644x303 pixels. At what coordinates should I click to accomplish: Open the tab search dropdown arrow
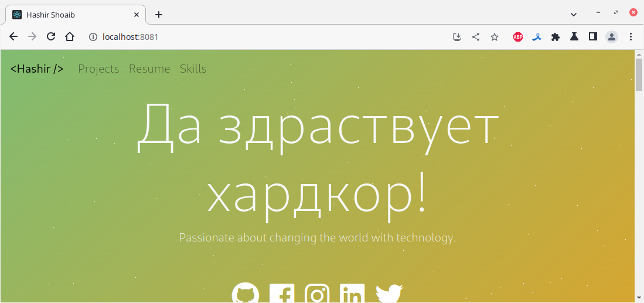574,15
